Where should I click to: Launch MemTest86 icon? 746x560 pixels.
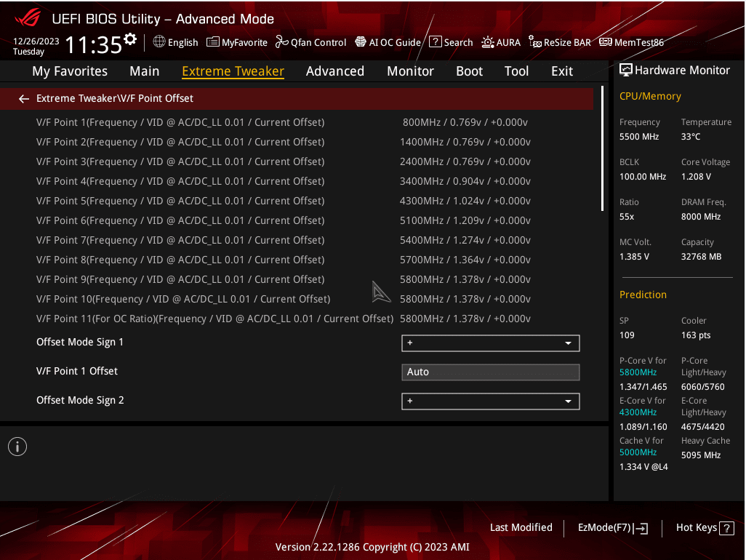coord(605,42)
